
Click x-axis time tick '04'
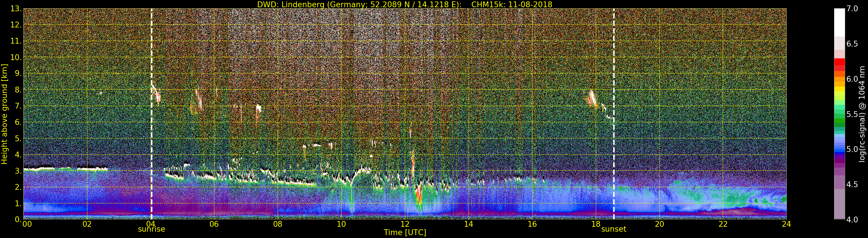pos(151,224)
